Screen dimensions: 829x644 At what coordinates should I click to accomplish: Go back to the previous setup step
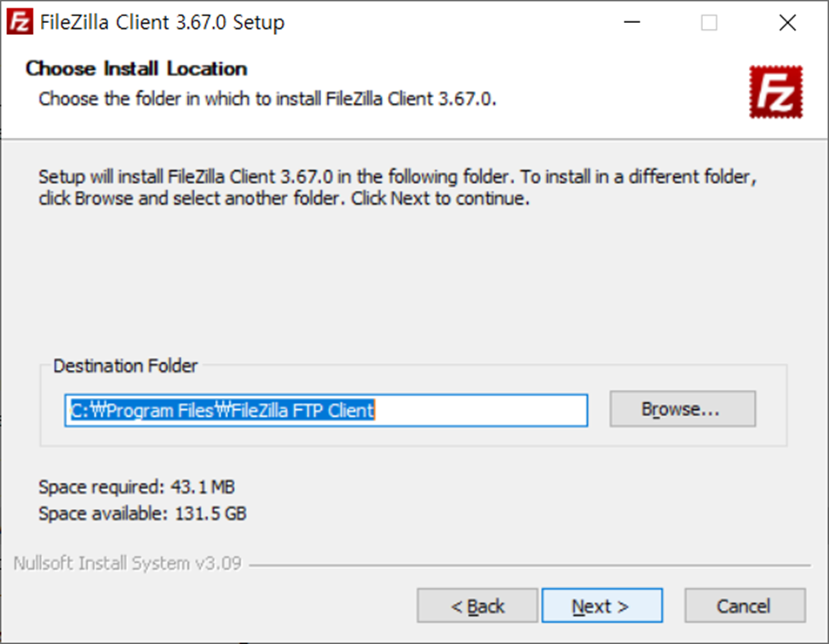477,605
